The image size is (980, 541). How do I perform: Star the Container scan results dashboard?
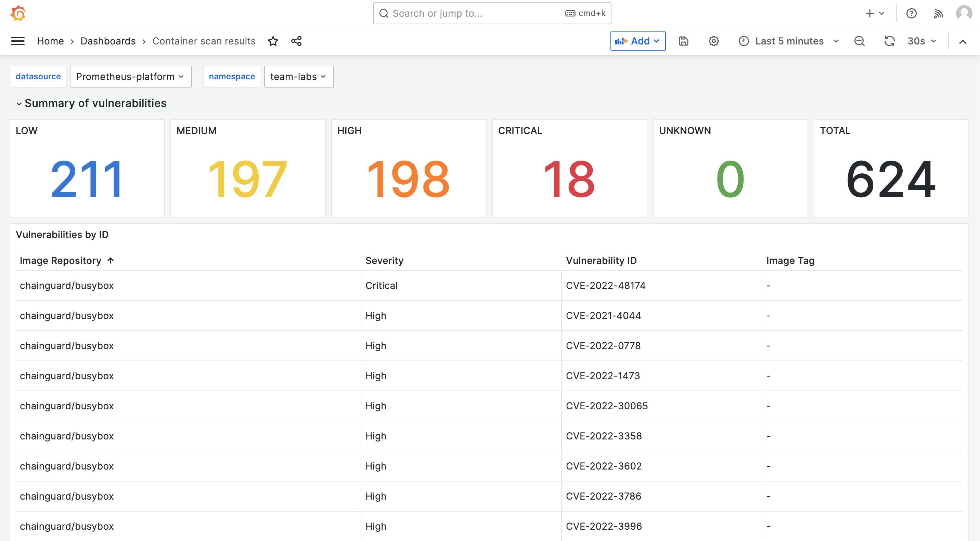click(273, 41)
